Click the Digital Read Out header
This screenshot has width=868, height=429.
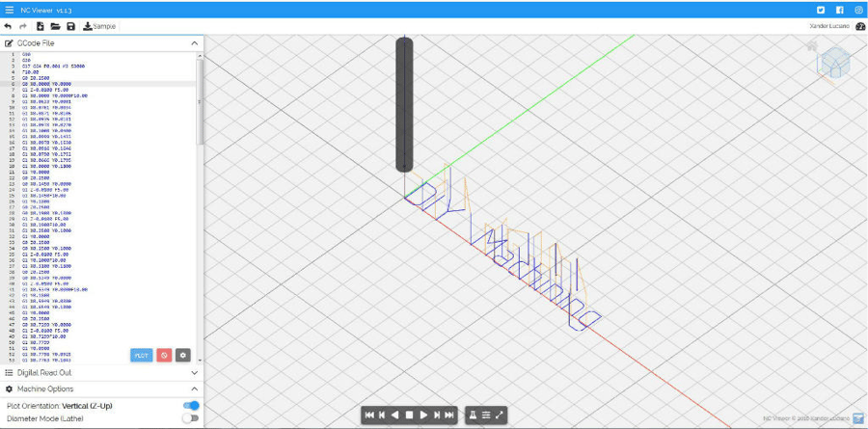[x=102, y=373]
